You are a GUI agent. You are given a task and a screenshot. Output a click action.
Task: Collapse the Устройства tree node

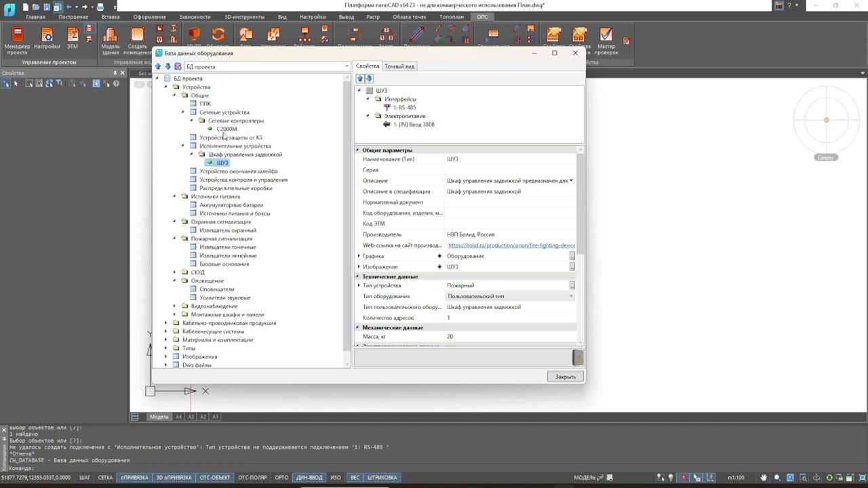(166, 87)
